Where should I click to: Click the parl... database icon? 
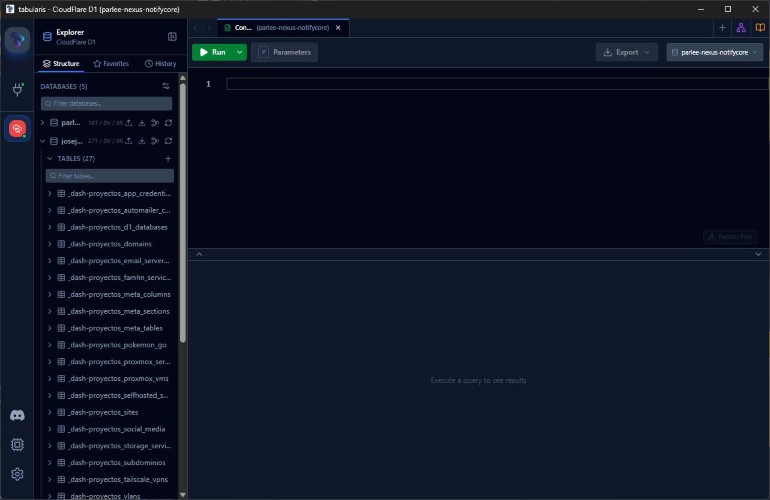point(54,123)
